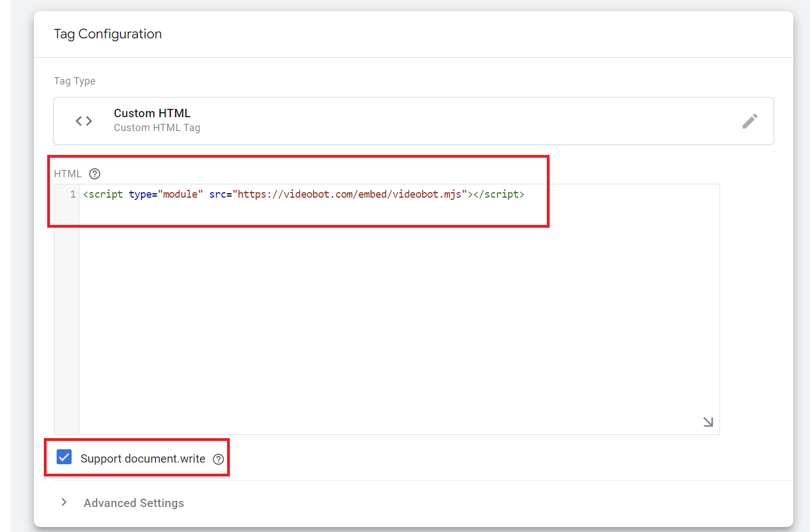810x532 pixels.
Task: Select the Custom HTML tag type card
Action: 413,121
